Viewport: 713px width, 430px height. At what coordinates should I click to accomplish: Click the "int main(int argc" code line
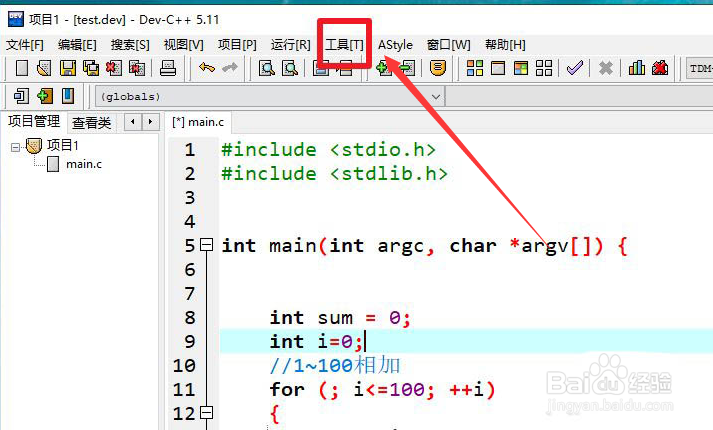(x=425, y=246)
